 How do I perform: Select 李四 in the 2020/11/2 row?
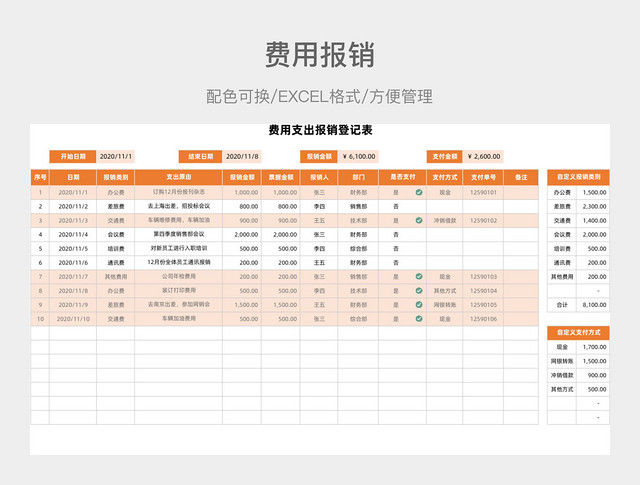point(319,207)
